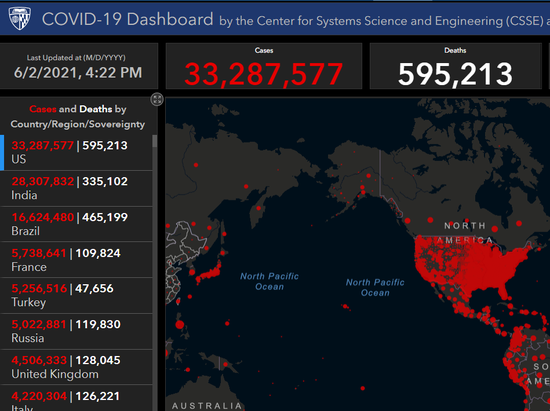Image resolution: width=550 pixels, height=411 pixels.
Task: Click the Cases and Deaths by Country/Region/Sovereignty heading
Action: click(x=78, y=116)
